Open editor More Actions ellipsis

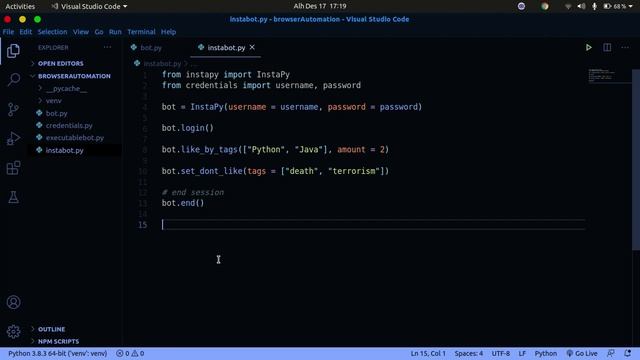click(x=625, y=47)
